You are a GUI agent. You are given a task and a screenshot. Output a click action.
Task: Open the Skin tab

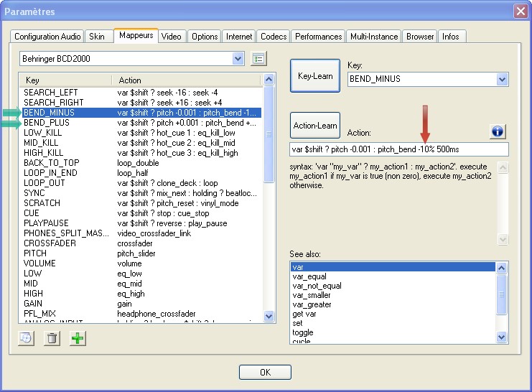(96, 37)
